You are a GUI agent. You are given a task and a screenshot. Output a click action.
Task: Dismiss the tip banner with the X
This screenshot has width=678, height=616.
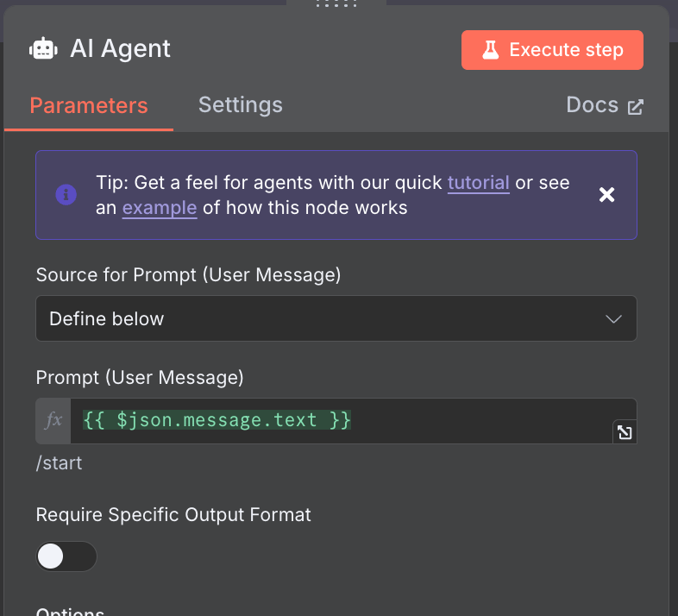(606, 195)
